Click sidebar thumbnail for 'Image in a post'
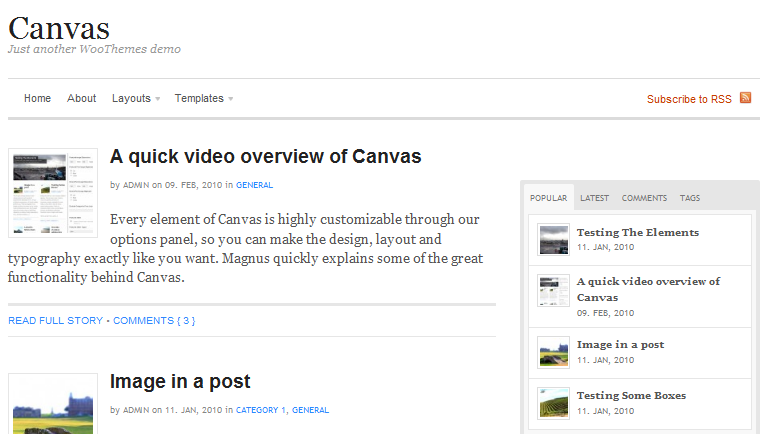This screenshot has width=762, height=434. [554, 352]
